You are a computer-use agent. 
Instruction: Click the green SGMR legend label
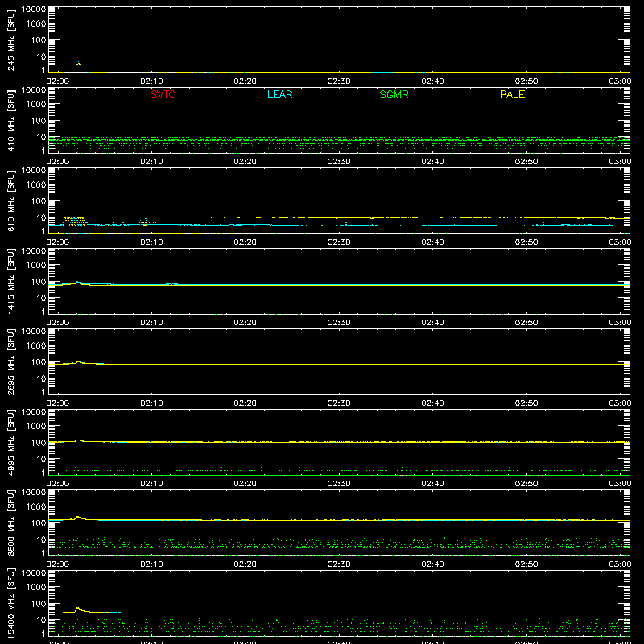pos(394,94)
